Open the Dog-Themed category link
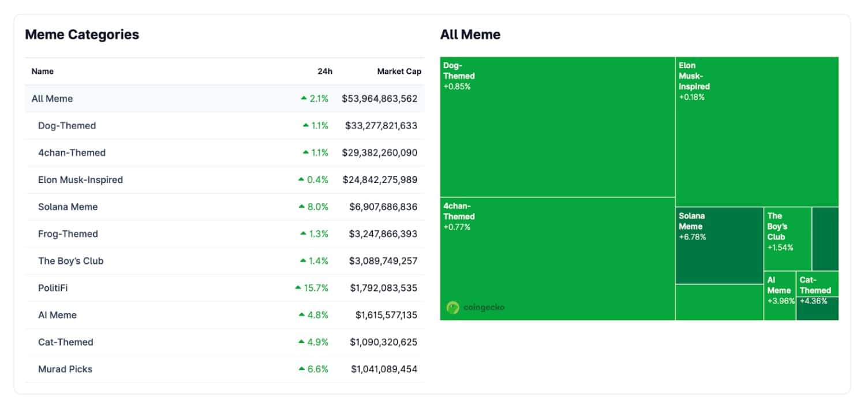Image resolution: width=868 pixels, height=404 pixels. (66, 125)
